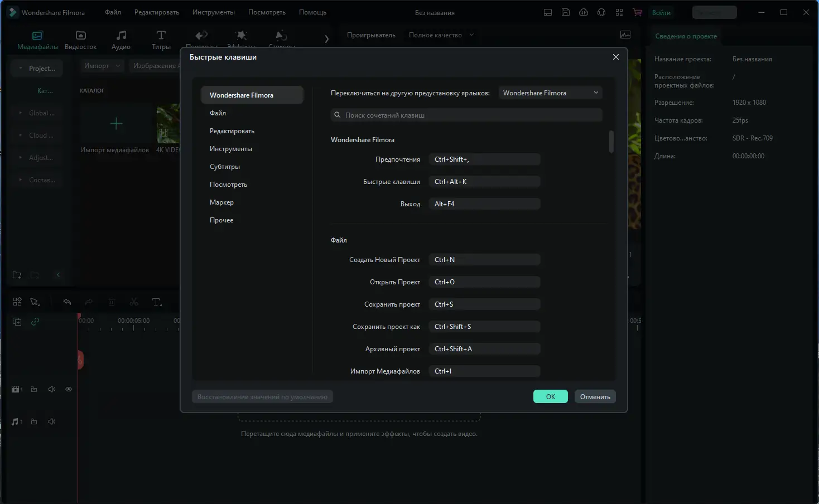The image size is (819, 504).
Task: Open the Полное качество quality dropdown
Action: 441,35
